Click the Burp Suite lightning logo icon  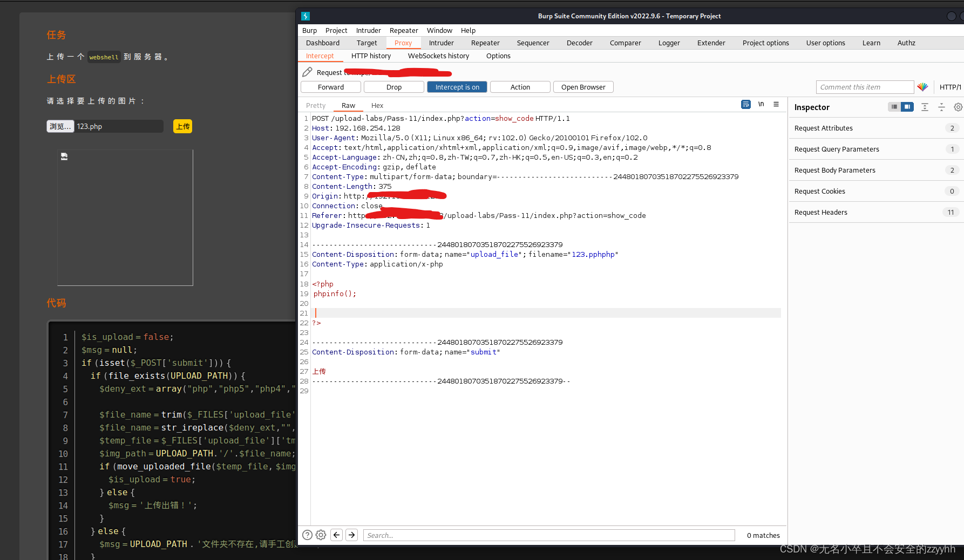coord(306,16)
